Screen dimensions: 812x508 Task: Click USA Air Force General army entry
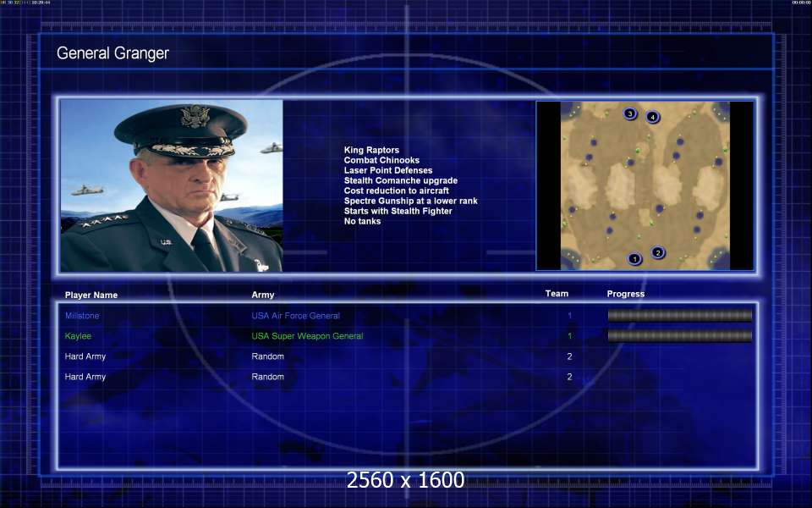coord(295,316)
